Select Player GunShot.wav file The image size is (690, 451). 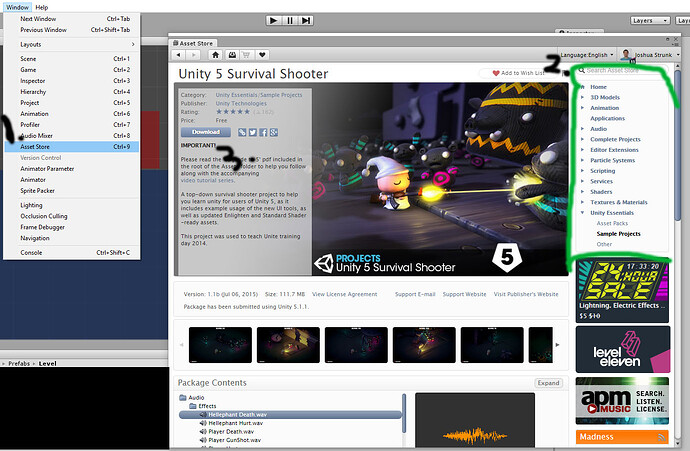(235, 440)
